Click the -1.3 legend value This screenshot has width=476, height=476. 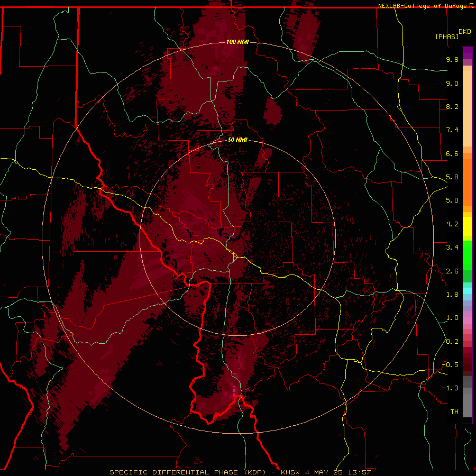point(450,388)
